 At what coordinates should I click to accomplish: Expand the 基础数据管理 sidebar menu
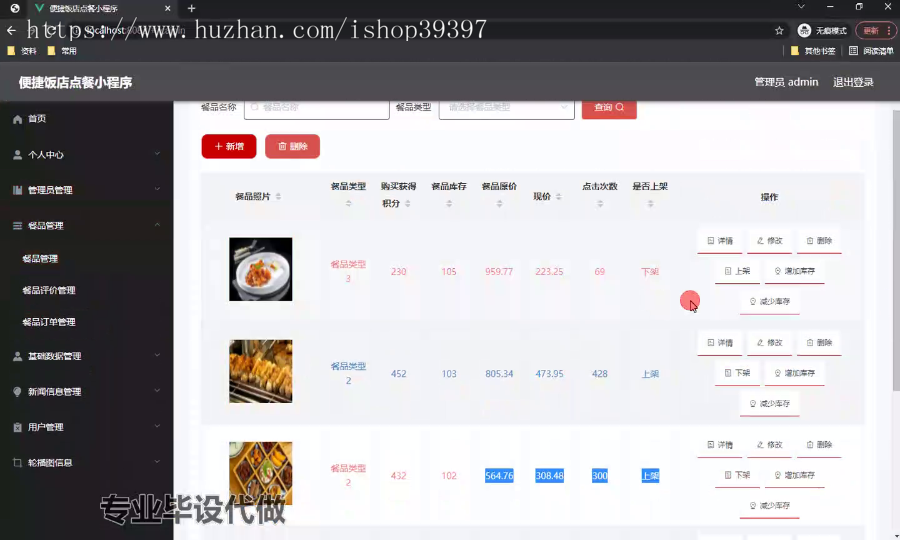(x=86, y=356)
